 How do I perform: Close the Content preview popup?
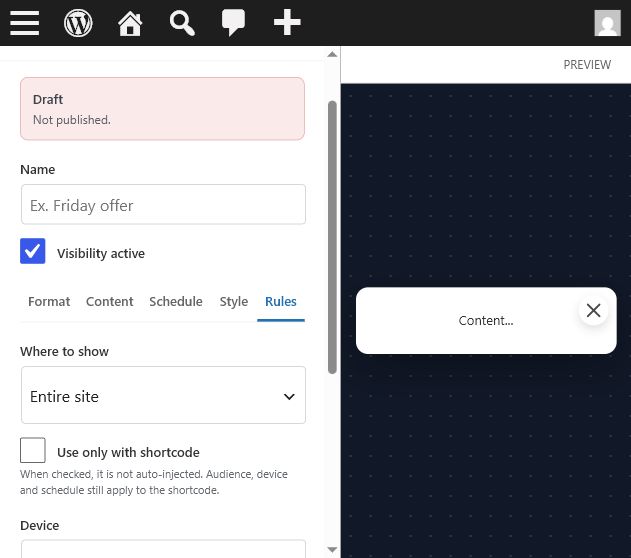point(593,310)
